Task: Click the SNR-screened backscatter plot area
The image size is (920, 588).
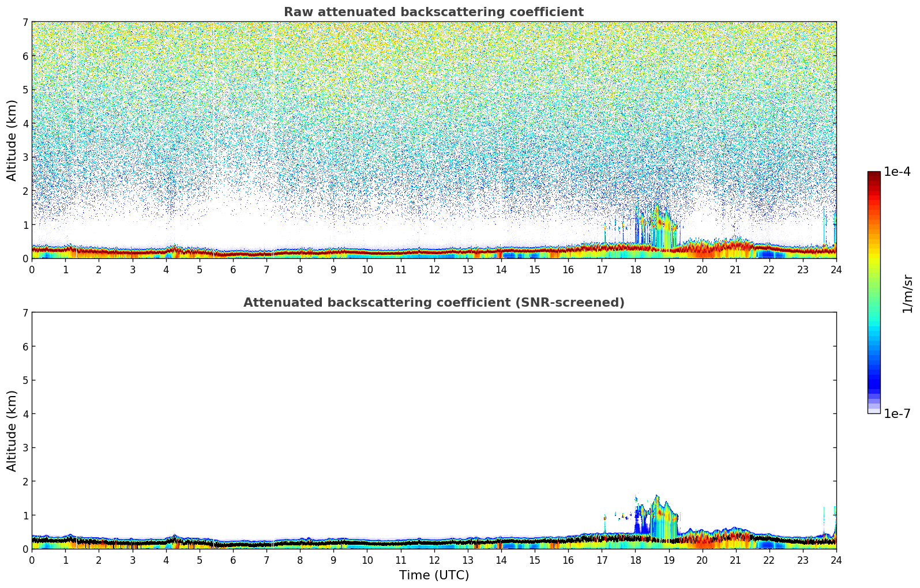Action: [x=434, y=431]
